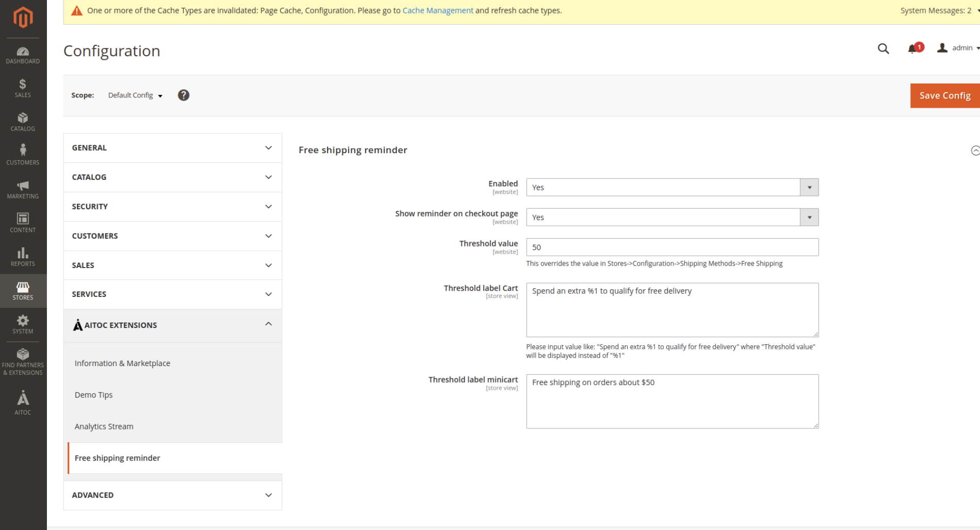Expand the CUSTOMERS configuration section
Screen dimensions: 980x530
(172, 236)
